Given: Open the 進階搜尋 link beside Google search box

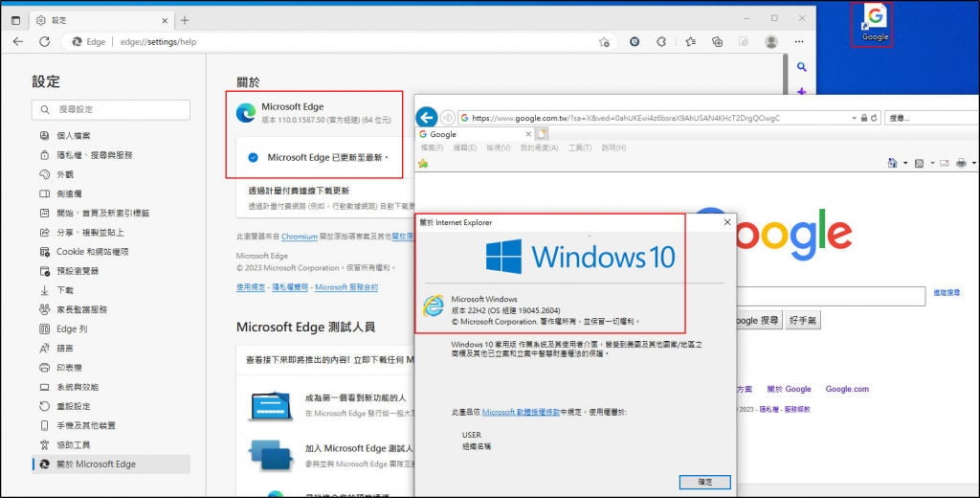Looking at the screenshot, I should click(x=947, y=292).
